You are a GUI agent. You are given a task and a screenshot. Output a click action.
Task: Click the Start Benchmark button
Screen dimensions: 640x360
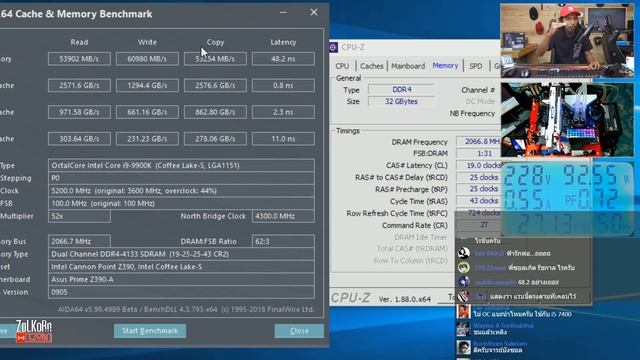[150, 331]
